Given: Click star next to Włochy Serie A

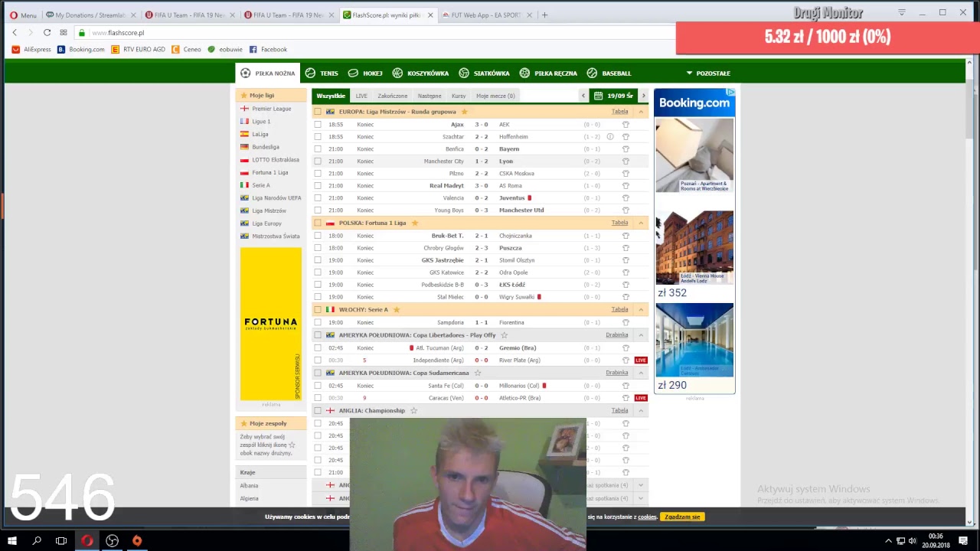Looking at the screenshot, I should pos(397,309).
